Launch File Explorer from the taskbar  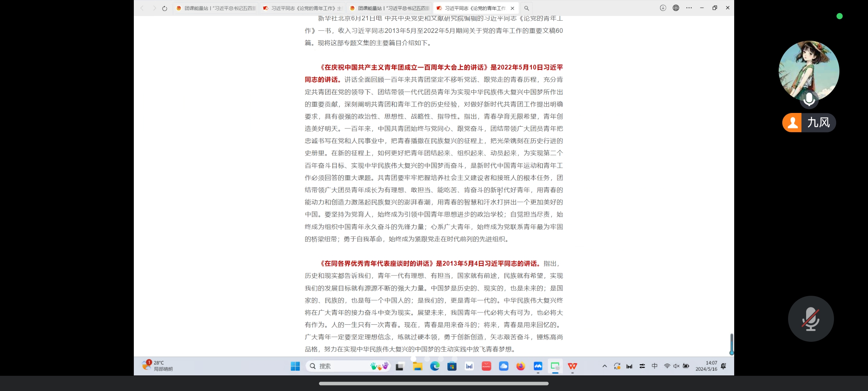pos(418,366)
